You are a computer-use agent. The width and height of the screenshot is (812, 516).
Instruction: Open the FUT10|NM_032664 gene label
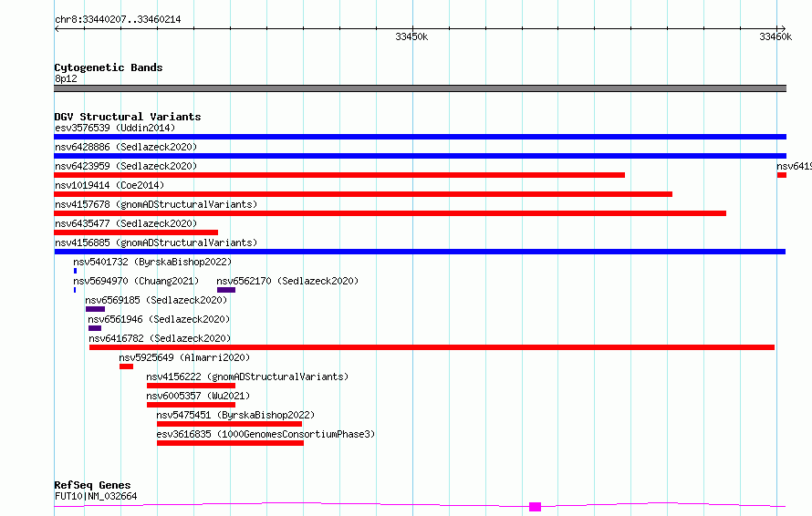96,496
